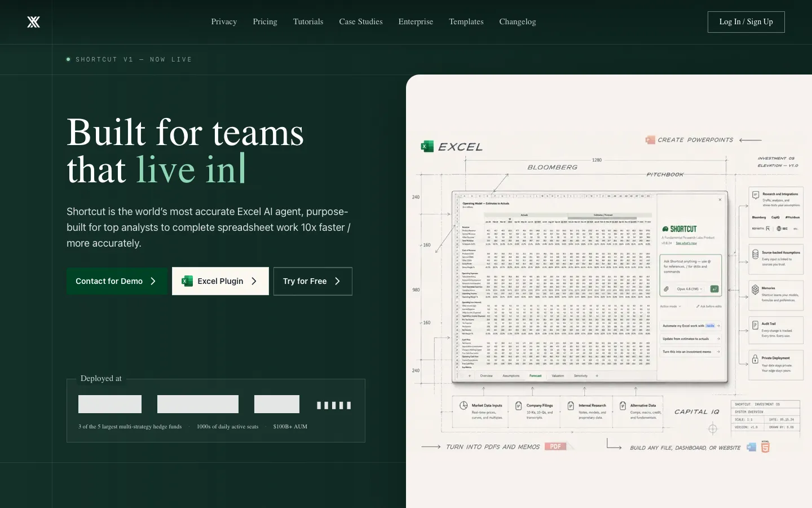Click the HTML5 shield icon
The width and height of the screenshot is (812, 508).
point(765,447)
